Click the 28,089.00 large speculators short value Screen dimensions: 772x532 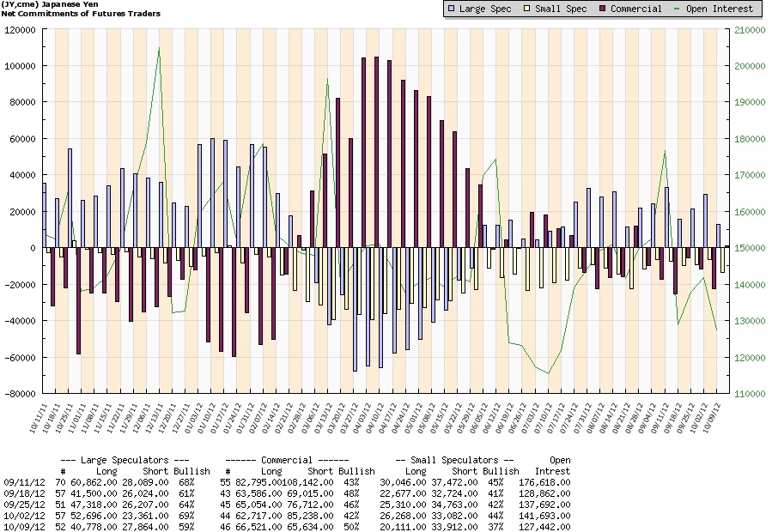(x=145, y=482)
